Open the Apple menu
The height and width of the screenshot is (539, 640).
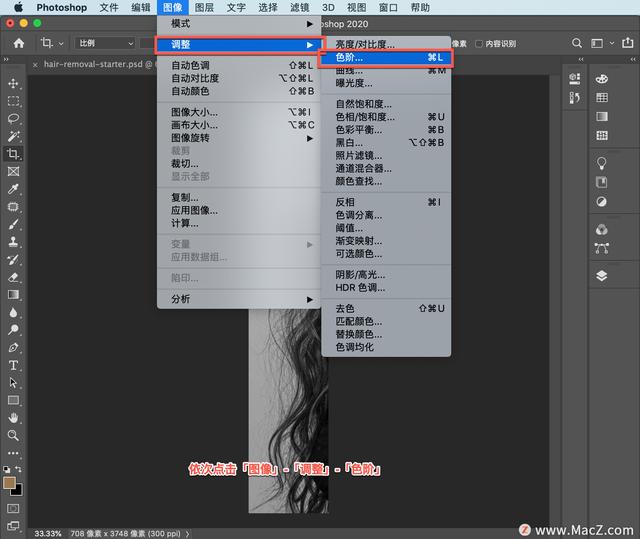(18, 7)
